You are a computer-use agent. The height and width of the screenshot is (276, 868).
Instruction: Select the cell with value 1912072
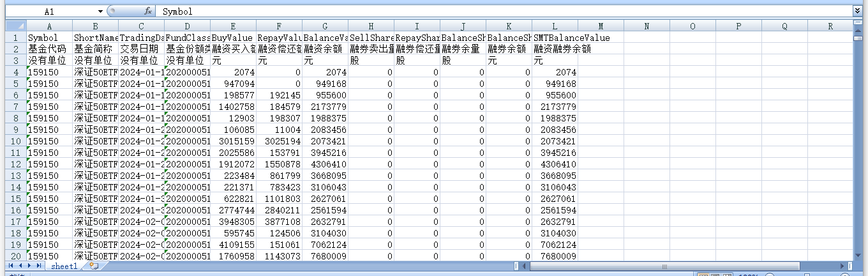[x=233, y=164]
